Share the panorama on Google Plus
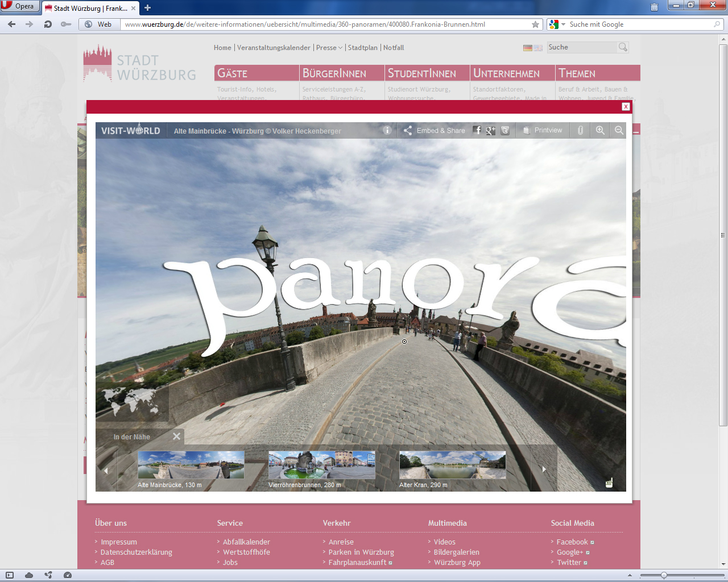This screenshot has width=728, height=582. [x=490, y=130]
